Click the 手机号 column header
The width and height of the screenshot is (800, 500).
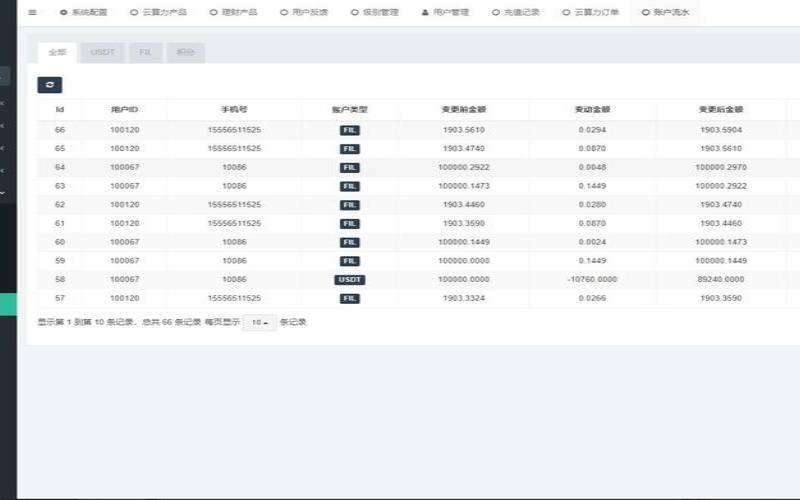234,109
